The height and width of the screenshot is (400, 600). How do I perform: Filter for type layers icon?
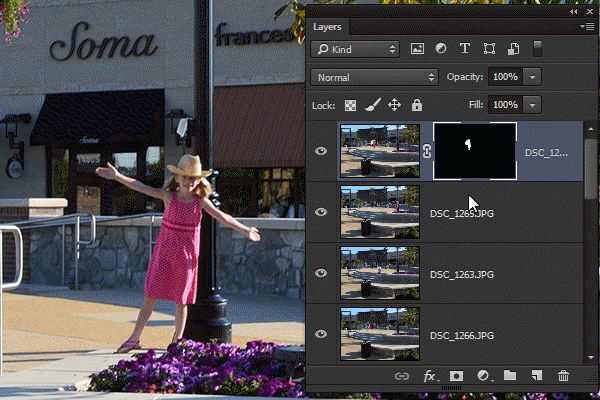click(465, 49)
